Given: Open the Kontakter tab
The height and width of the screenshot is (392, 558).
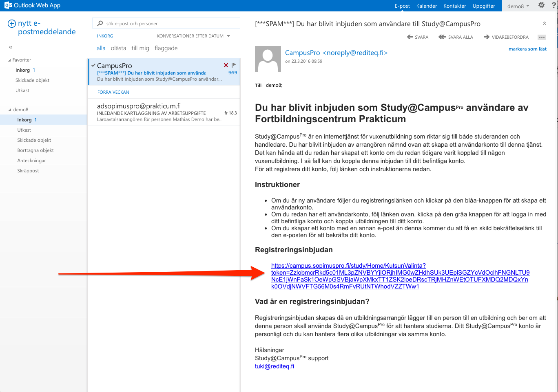Looking at the screenshot, I should [455, 6].
